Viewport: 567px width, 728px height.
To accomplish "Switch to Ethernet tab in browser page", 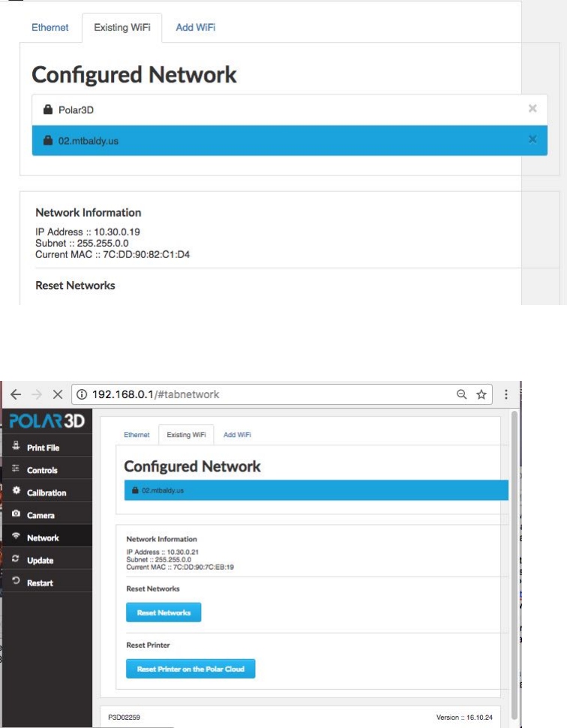I will (x=136, y=435).
